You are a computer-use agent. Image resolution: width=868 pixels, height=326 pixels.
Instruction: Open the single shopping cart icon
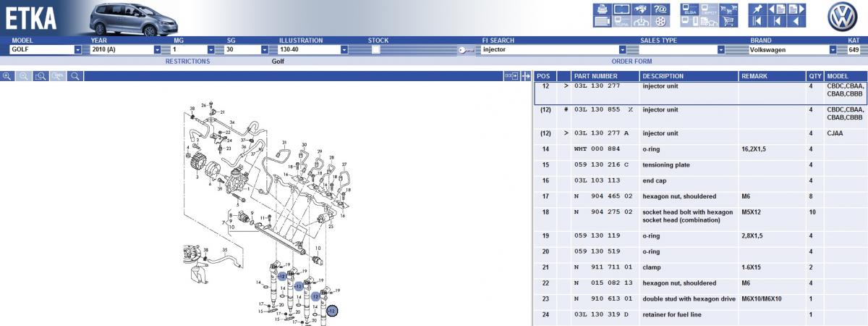(728, 21)
